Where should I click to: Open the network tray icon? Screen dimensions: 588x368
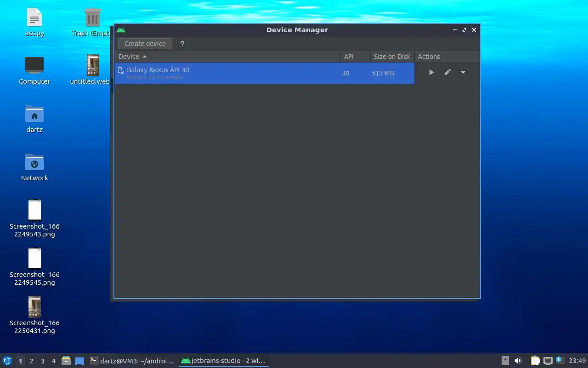pyautogui.click(x=548, y=361)
